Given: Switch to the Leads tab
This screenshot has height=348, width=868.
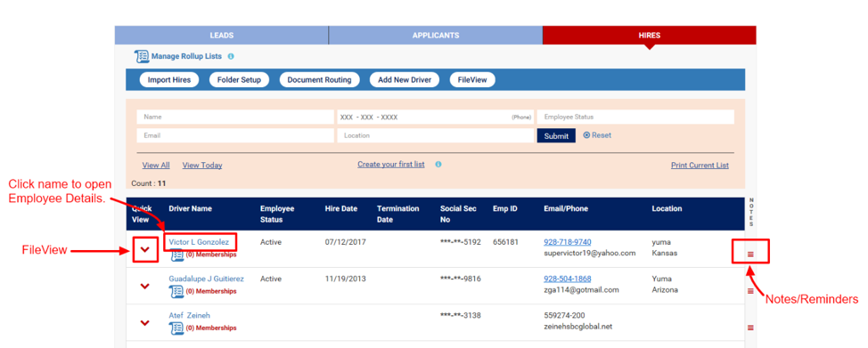Looking at the screenshot, I should coord(221,35).
